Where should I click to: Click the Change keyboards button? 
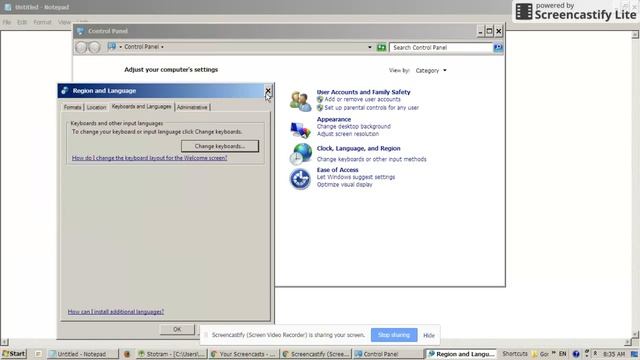[x=220, y=146]
